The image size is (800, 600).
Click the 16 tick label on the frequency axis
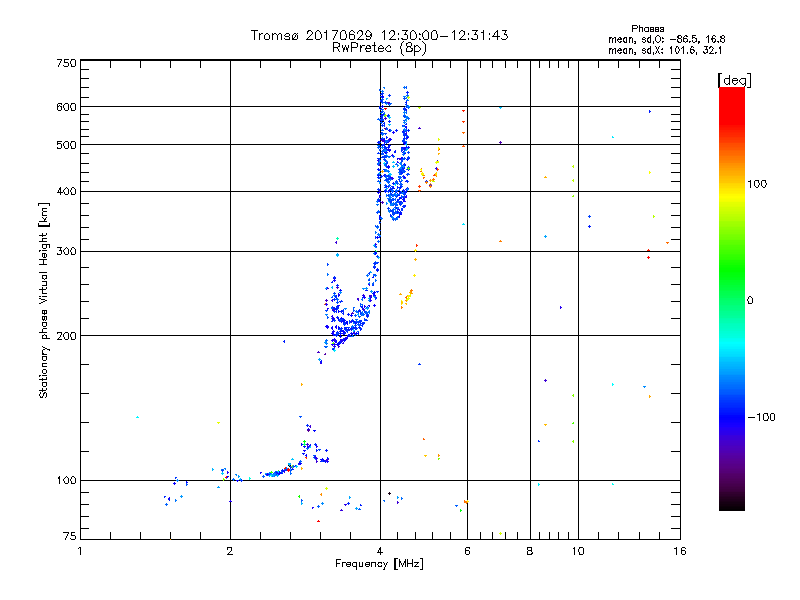click(680, 551)
